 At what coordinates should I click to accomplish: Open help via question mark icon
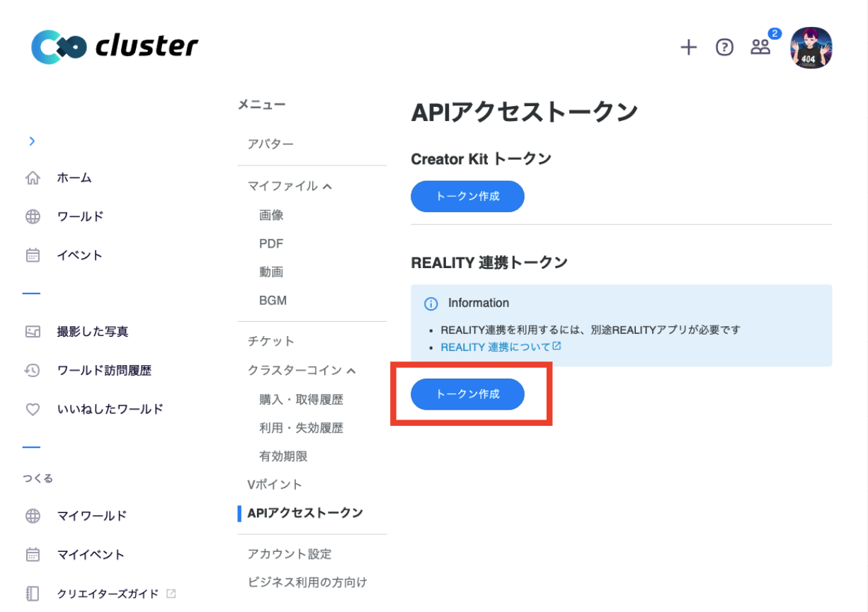[724, 47]
